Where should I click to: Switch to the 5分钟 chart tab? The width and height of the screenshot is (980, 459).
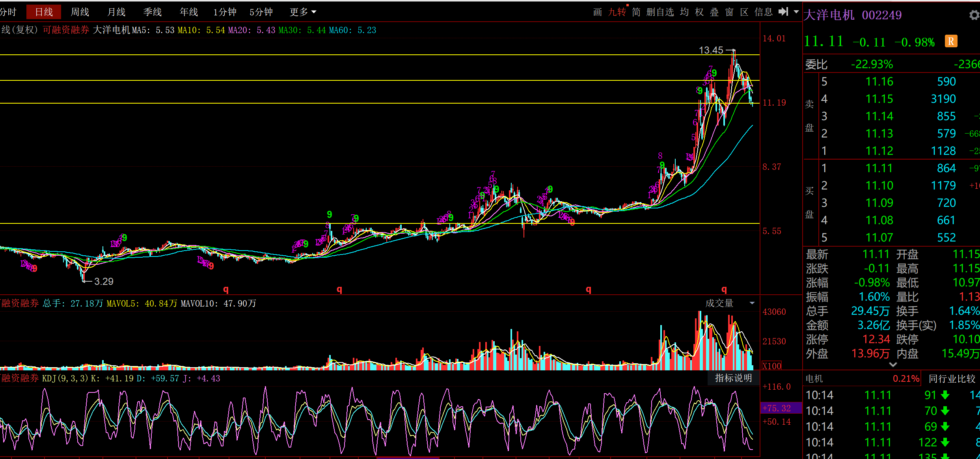click(261, 12)
